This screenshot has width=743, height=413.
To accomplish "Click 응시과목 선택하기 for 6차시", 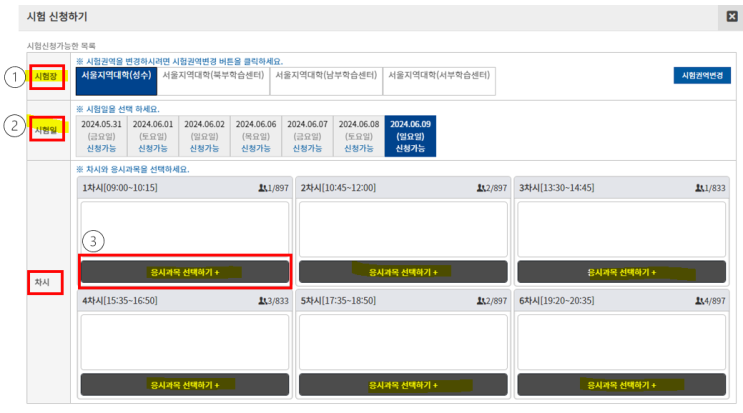I will point(621,385).
